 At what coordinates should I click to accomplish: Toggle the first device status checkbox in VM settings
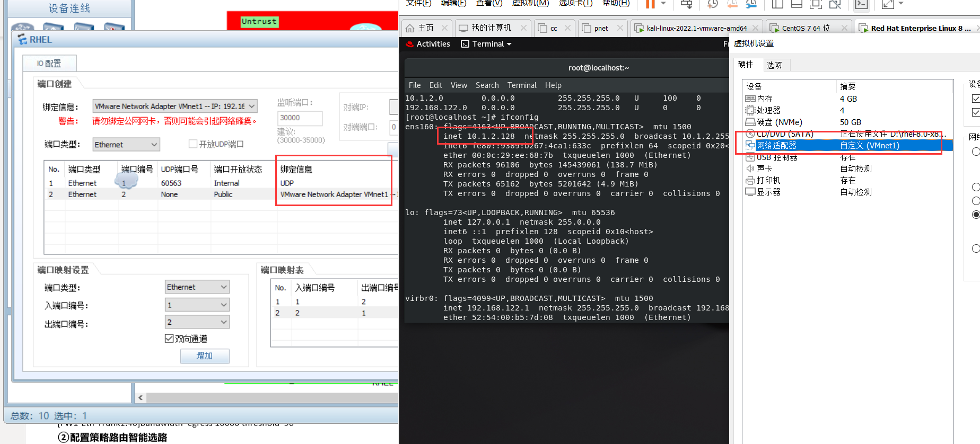coord(976,99)
